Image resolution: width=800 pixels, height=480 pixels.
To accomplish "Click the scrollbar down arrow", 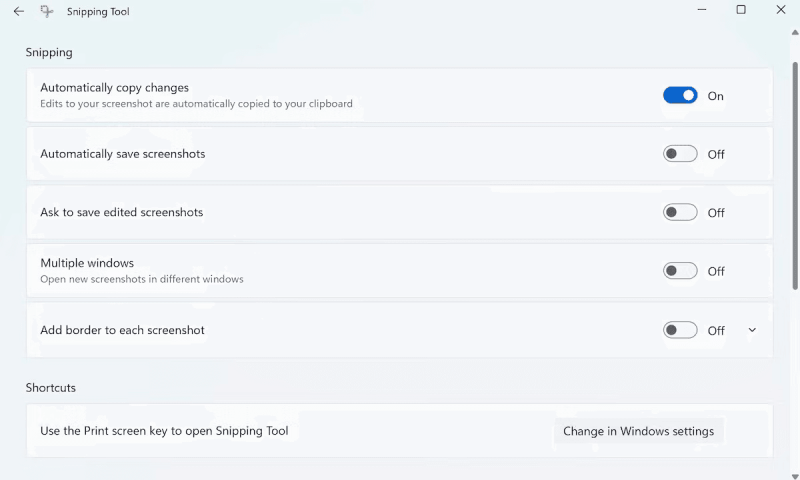I will [795, 476].
